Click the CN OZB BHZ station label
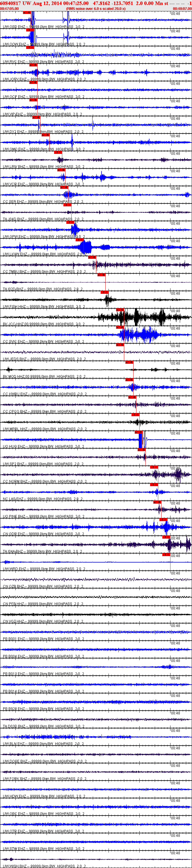The height and width of the screenshot is (868, 192). point(43,586)
